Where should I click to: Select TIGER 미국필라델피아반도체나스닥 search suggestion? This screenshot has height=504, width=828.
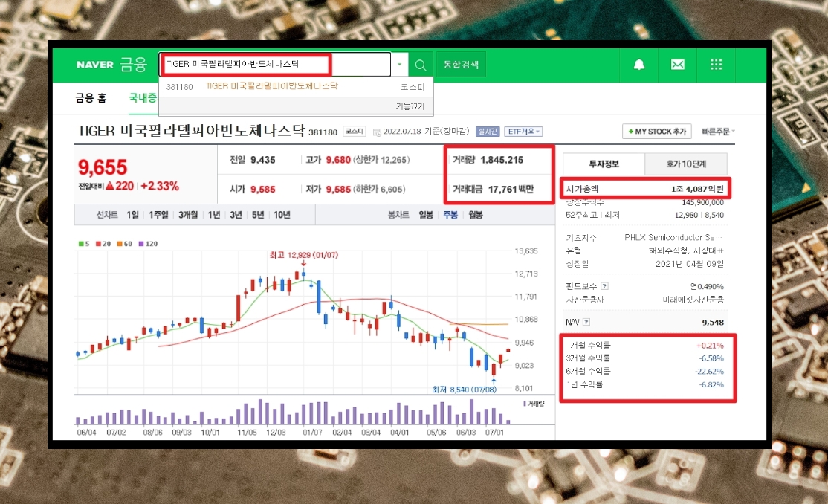pos(271,86)
